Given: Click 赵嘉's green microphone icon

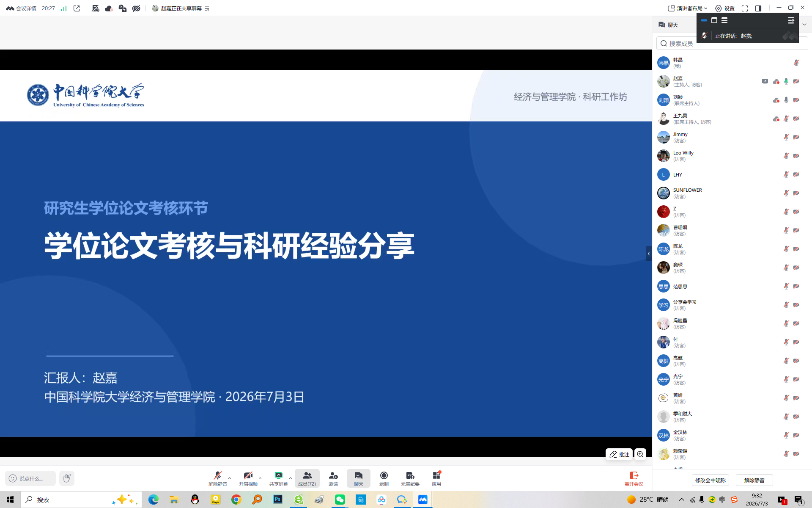Looking at the screenshot, I should point(786,82).
